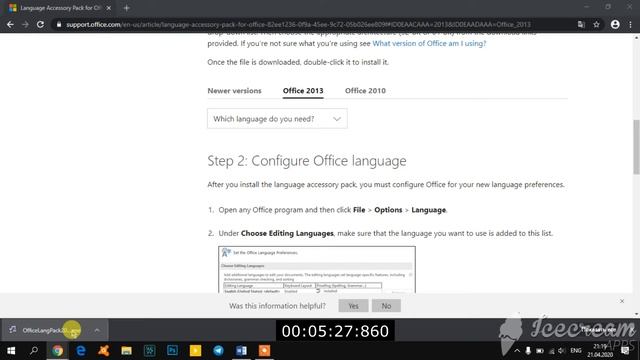Image resolution: width=640 pixels, height=360 pixels.
Task: Select the Language Accessory Pack browser tab
Action: coord(60,8)
